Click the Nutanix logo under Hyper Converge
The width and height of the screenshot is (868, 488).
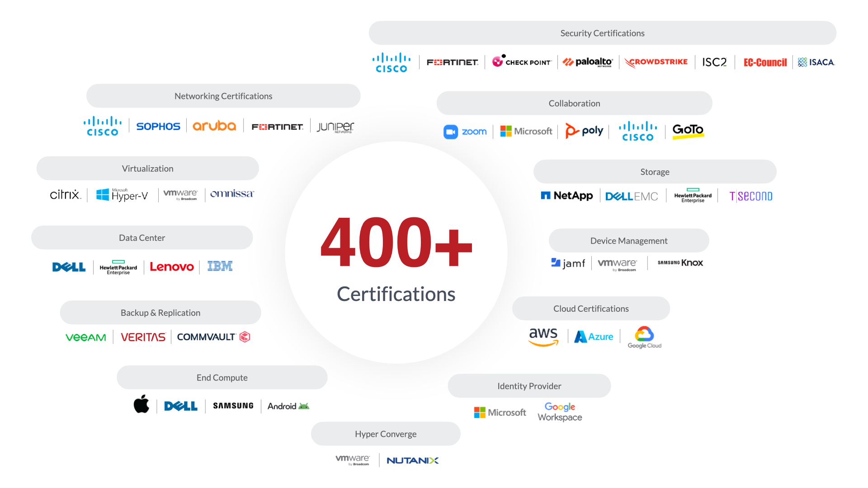tap(412, 460)
